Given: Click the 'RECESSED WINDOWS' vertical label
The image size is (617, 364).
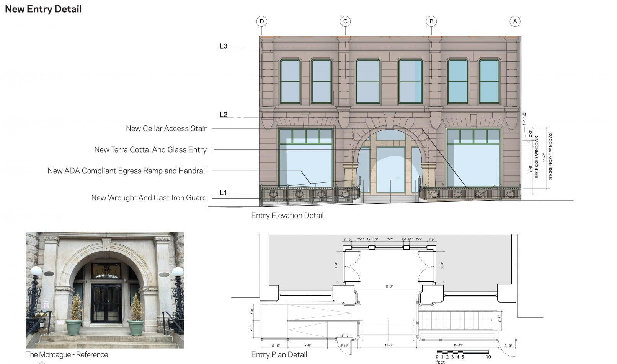Looking at the screenshot, I should [537, 157].
